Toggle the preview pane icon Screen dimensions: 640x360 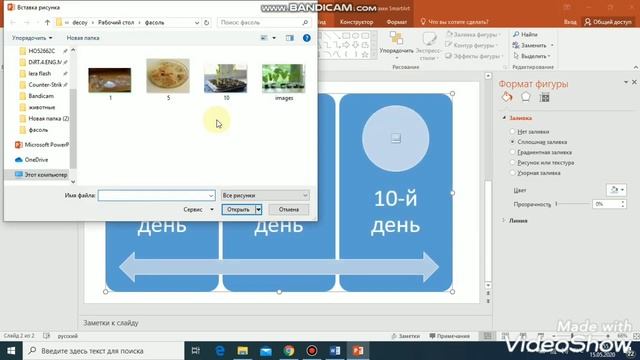tap(289, 38)
